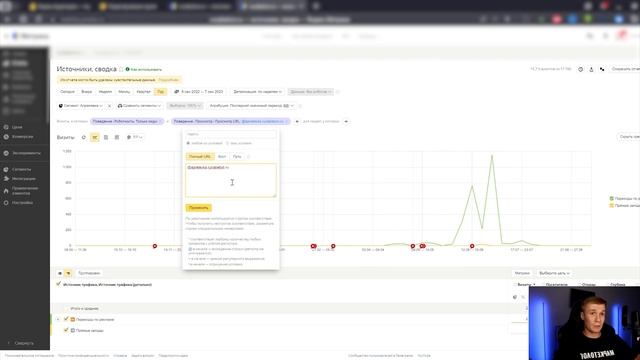The image size is (640, 360).
Task: Open the Группировки button
Action: (x=89, y=273)
